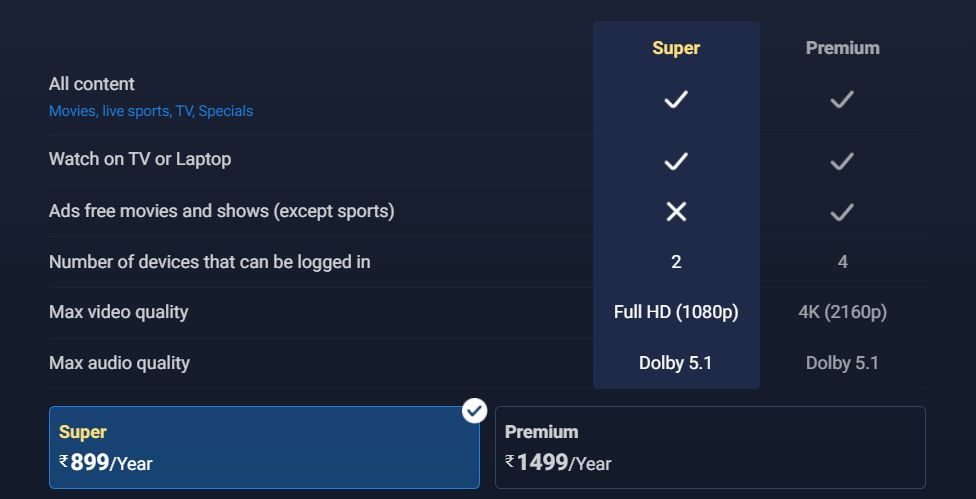Click Premium checkmark for Ads free movies
976x499 pixels.
coord(842,212)
